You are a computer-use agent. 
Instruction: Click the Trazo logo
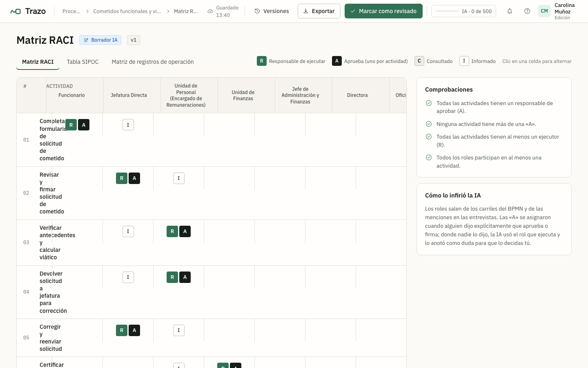coord(28,11)
